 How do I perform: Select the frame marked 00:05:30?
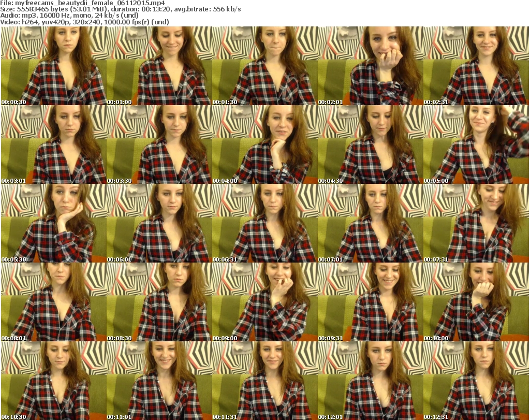click(53, 223)
